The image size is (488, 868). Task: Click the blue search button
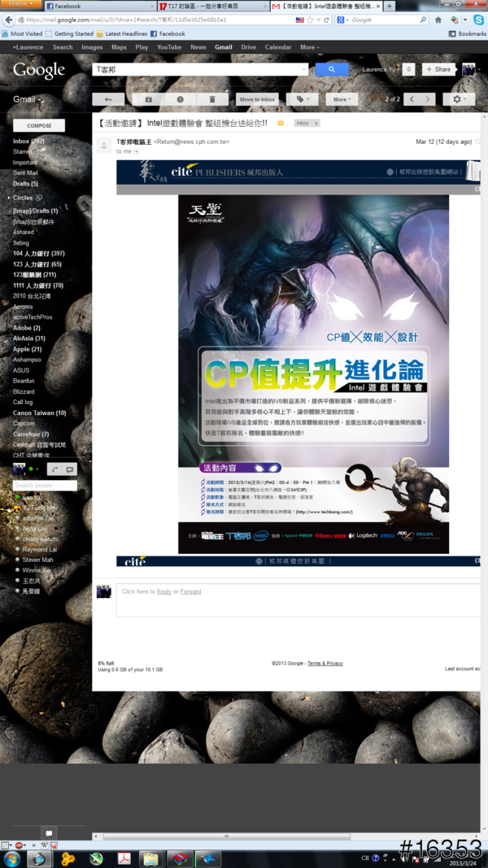pyautogui.click(x=332, y=70)
